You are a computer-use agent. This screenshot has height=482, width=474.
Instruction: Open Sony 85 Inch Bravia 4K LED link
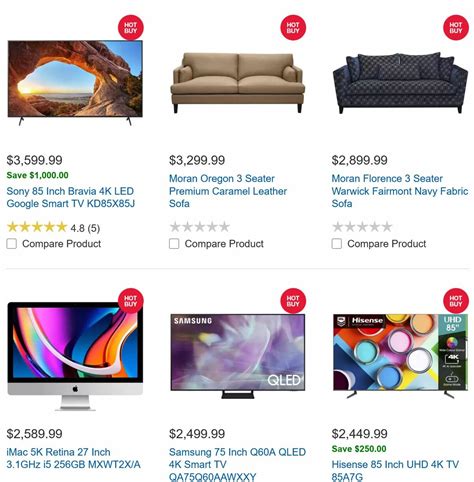click(x=71, y=197)
